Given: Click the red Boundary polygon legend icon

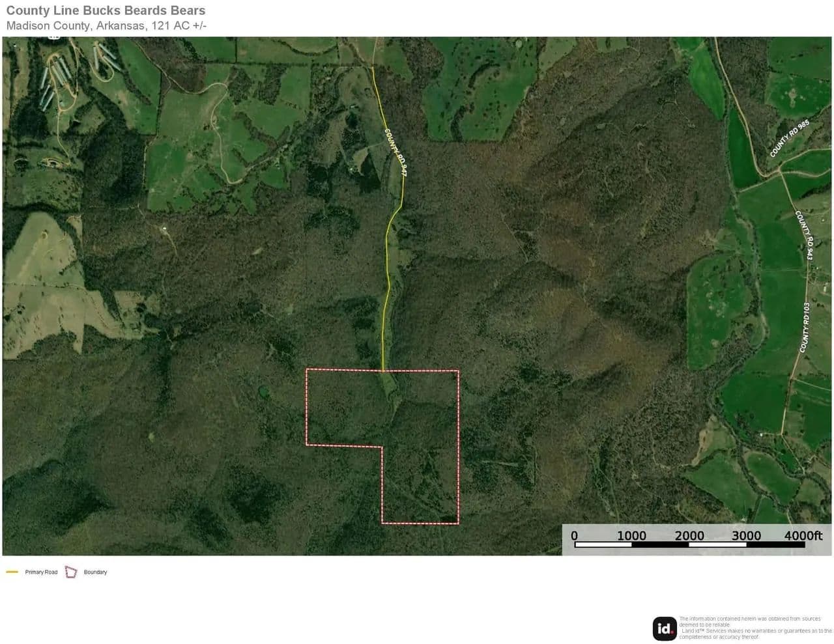Looking at the screenshot, I should (71, 572).
